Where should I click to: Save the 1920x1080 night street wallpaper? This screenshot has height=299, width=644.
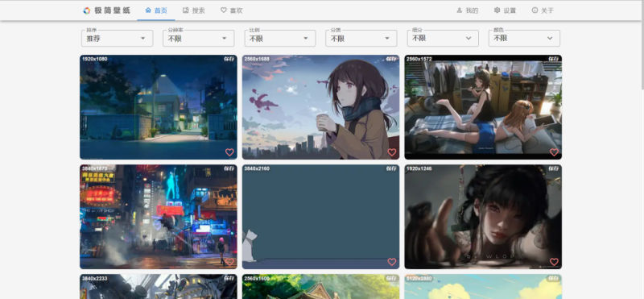tap(229, 59)
